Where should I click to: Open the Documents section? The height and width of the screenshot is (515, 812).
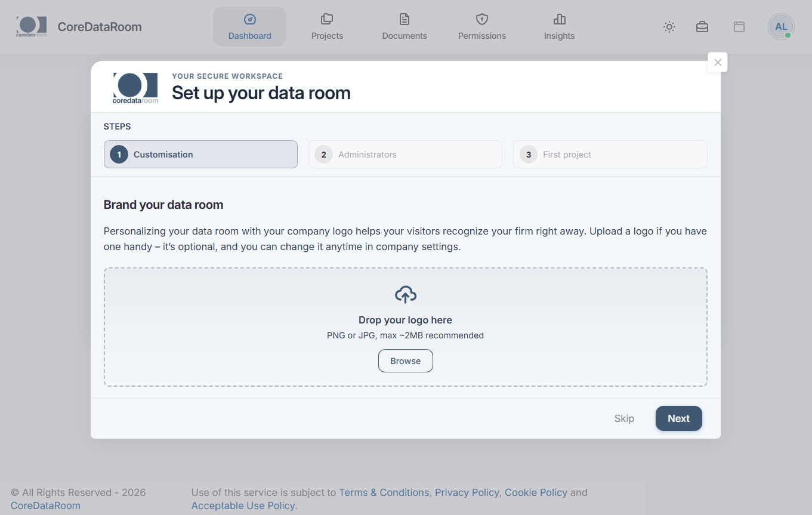click(405, 27)
